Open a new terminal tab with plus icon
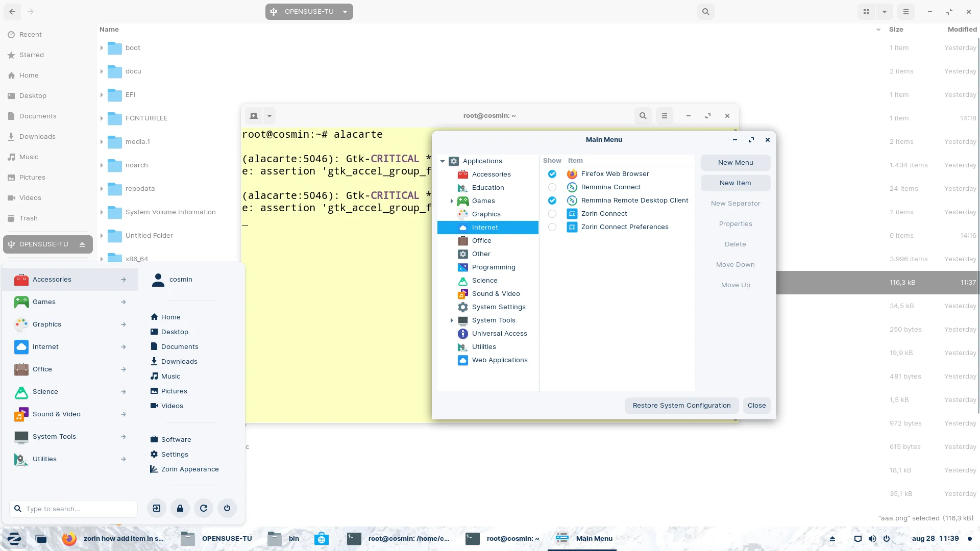Viewport: 980px width, 551px height. coord(253,116)
